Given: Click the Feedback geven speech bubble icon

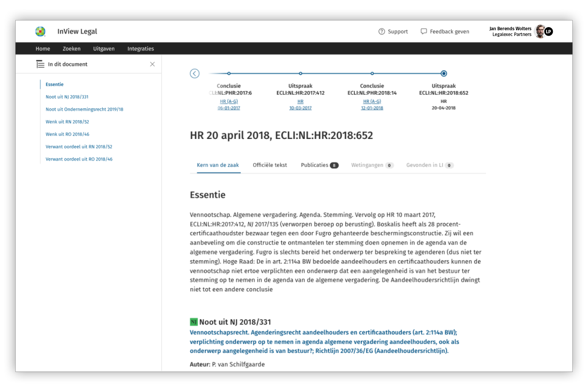Looking at the screenshot, I should tap(423, 31).
